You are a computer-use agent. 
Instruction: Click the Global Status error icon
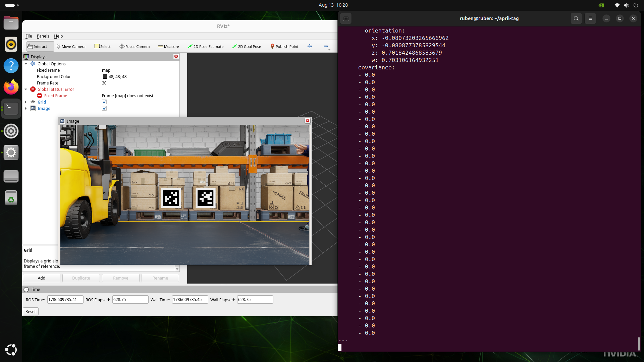[33, 89]
